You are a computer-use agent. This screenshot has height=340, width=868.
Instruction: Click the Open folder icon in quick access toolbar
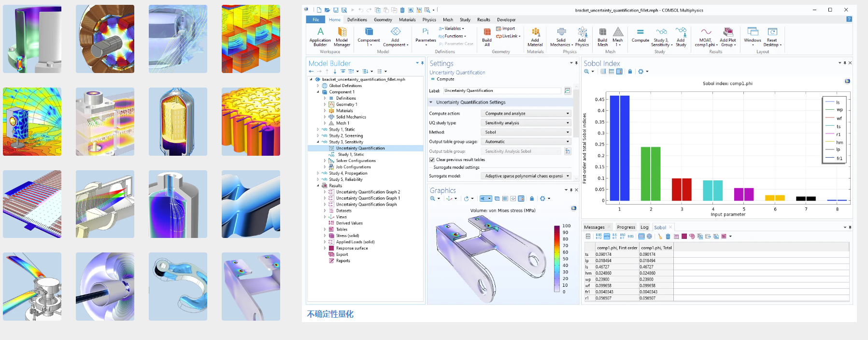(x=327, y=10)
